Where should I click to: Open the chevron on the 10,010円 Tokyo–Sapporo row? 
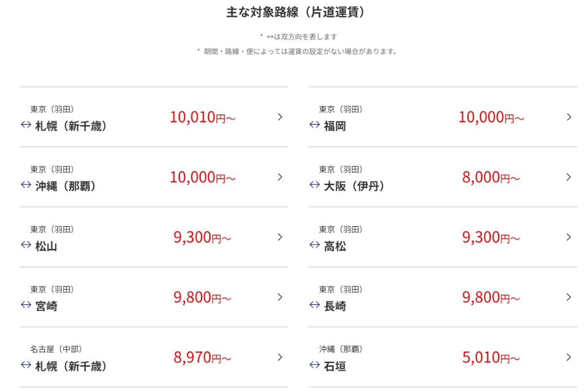pyautogui.click(x=280, y=117)
